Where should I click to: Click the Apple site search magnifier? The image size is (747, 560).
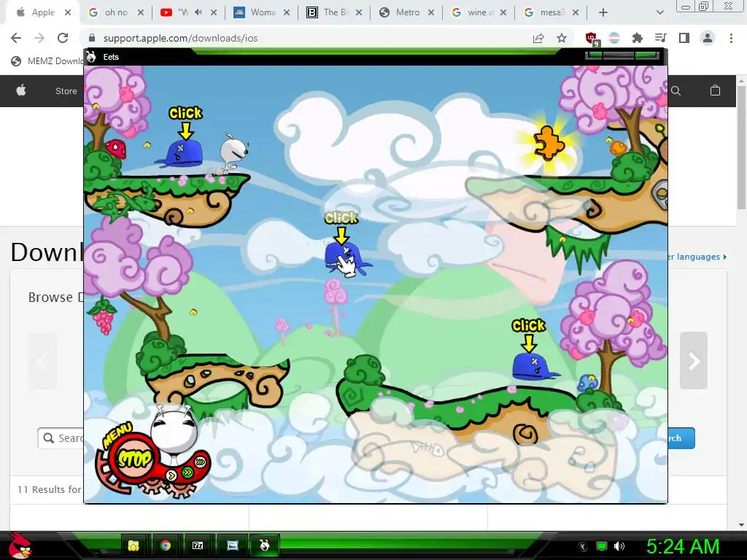[676, 90]
